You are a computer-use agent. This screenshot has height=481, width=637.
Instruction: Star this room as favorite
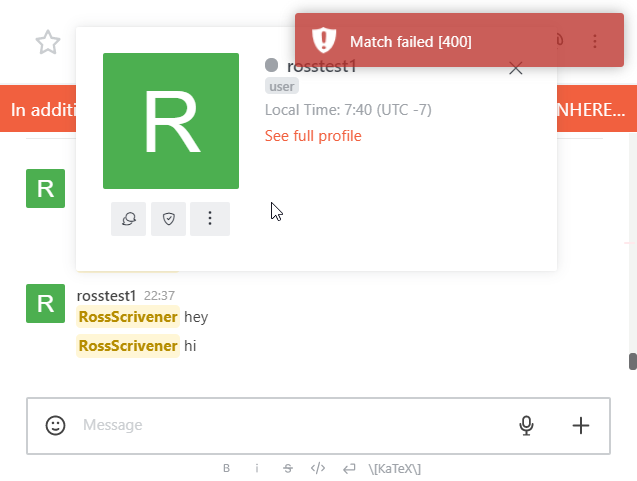coord(47,42)
